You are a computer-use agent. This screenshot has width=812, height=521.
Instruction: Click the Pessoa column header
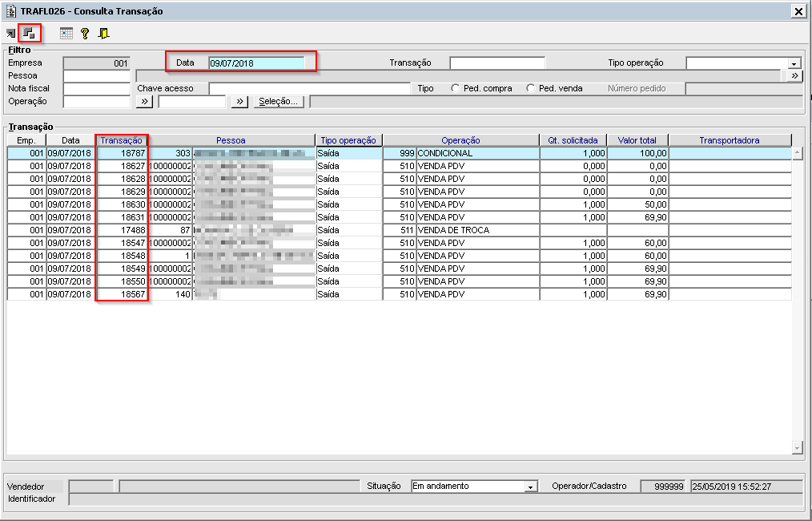pyautogui.click(x=231, y=140)
